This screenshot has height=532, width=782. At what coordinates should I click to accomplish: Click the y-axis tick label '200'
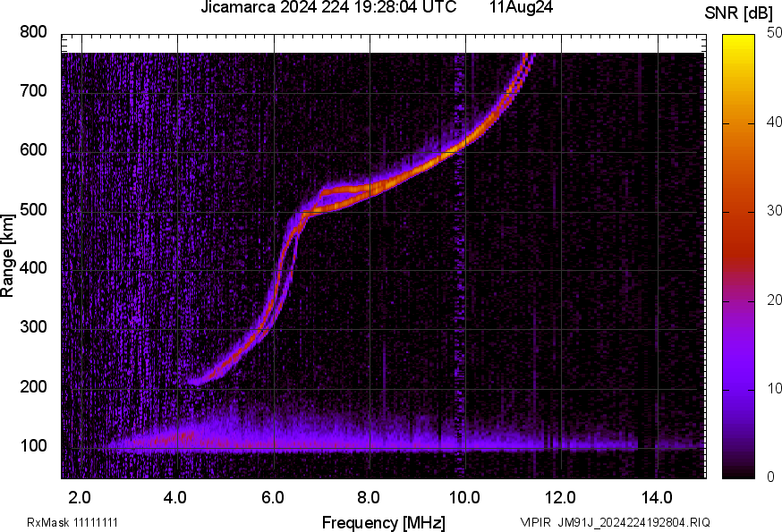click(x=33, y=386)
